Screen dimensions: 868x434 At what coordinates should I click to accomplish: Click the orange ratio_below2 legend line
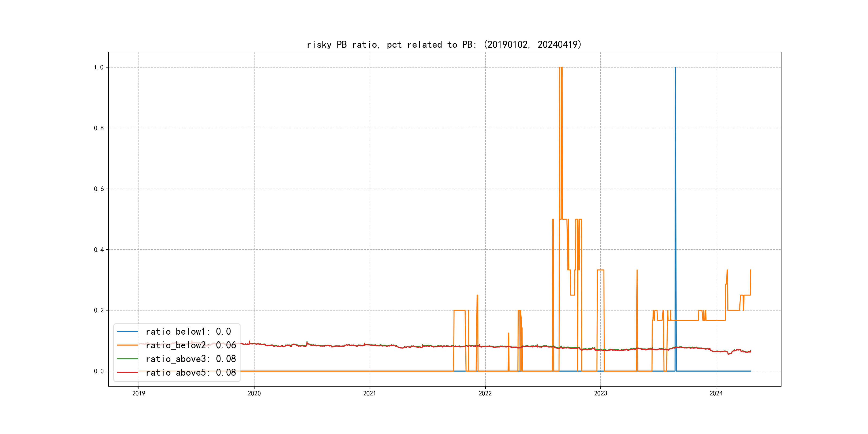click(x=127, y=345)
